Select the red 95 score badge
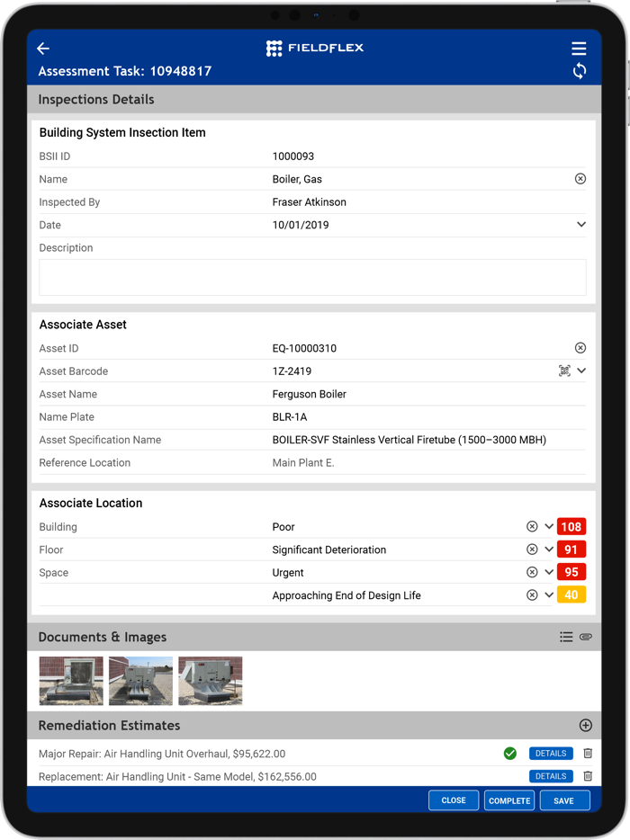 (x=571, y=572)
